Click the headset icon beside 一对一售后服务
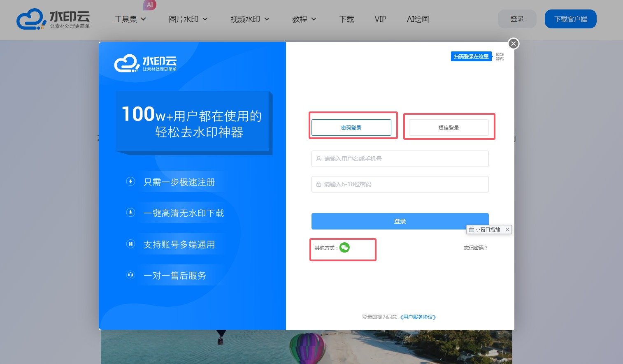The image size is (623, 364). click(130, 275)
